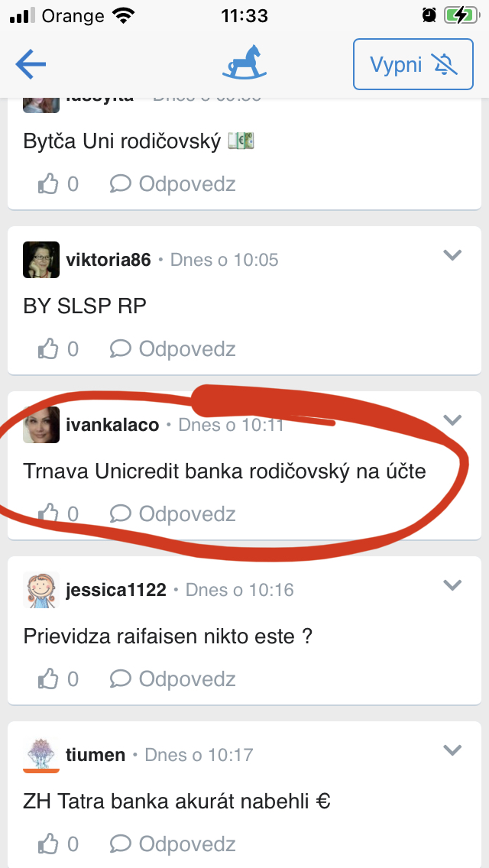Like jessica1122's Prievidza raifaisen post
This screenshot has width=489, height=868.
click(48, 679)
